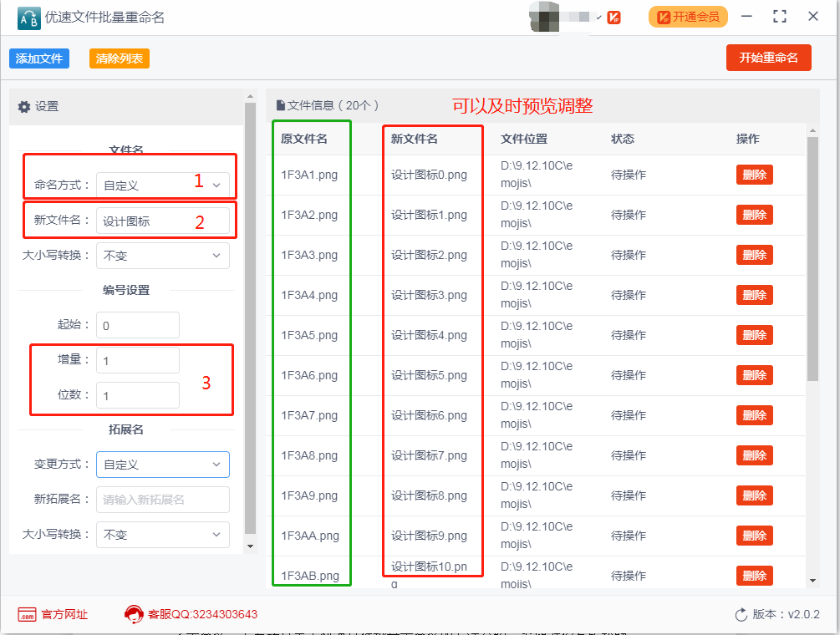The width and height of the screenshot is (840, 635).
Task: Open the user account dropdown arrow
Action: (x=598, y=18)
